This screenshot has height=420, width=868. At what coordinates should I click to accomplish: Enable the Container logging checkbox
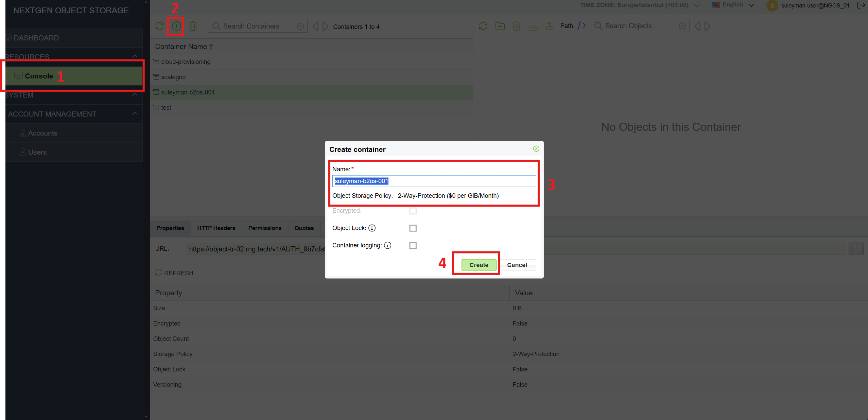[413, 245]
